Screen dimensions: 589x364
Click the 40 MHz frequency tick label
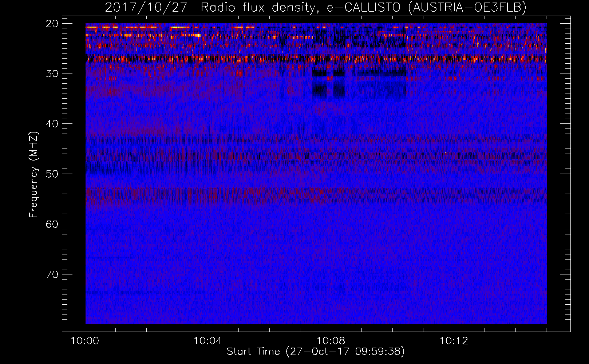coord(52,124)
